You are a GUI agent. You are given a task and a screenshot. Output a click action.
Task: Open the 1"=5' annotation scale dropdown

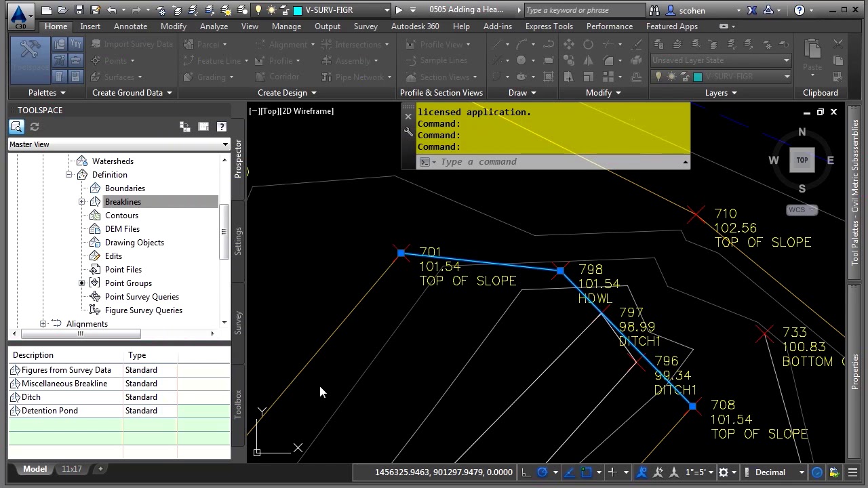click(x=700, y=472)
